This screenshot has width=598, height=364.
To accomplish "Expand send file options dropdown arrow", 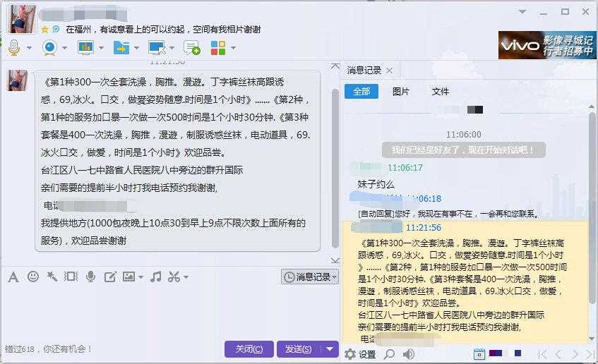I will click(x=136, y=48).
